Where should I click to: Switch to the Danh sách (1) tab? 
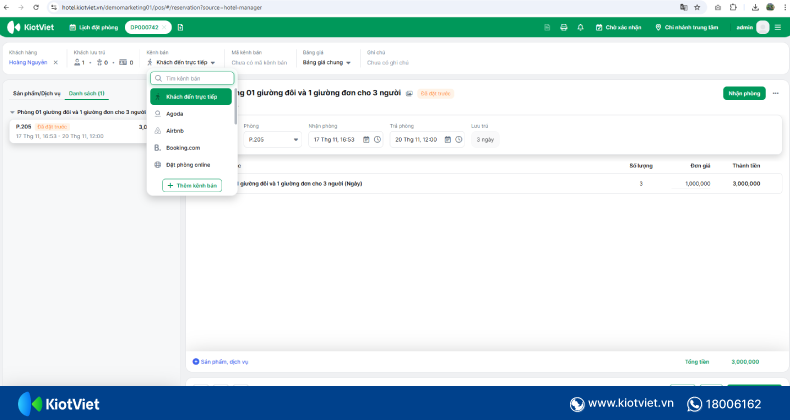pyautogui.click(x=87, y=94)
